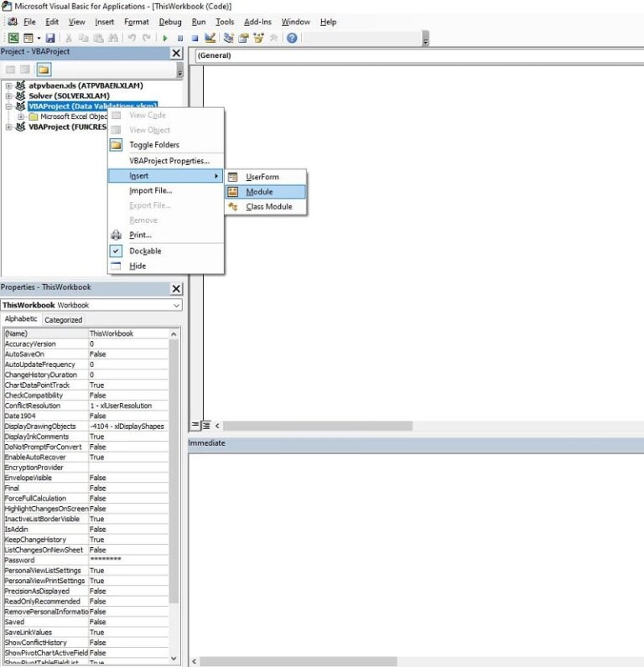Click the Design Mode toolbar icon
This screenshot has height=667, width=644.
coord(210,39)
